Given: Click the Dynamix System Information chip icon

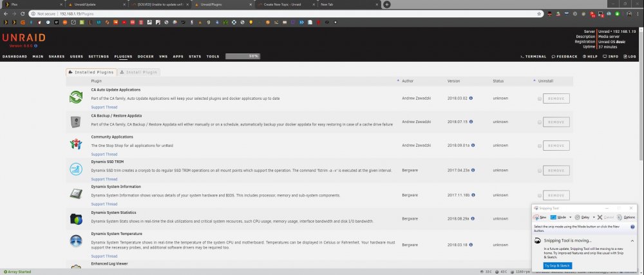Looking at the screenshot, I should (76, 194).
